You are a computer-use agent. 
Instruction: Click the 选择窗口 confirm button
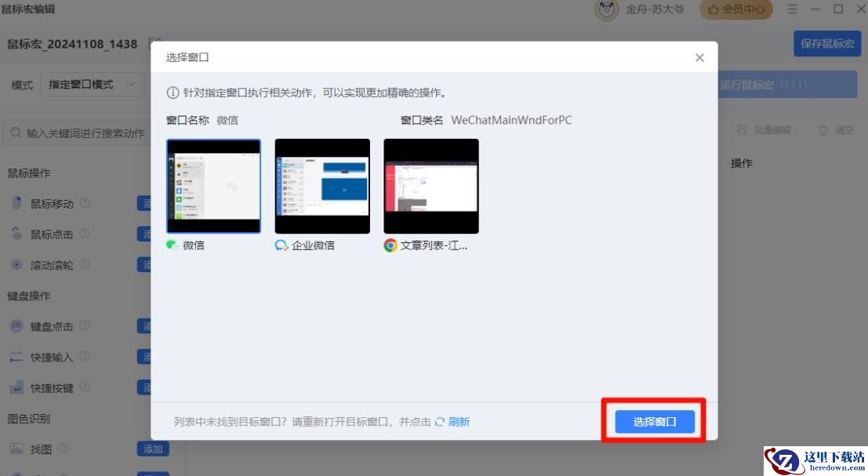pos(654,421)
